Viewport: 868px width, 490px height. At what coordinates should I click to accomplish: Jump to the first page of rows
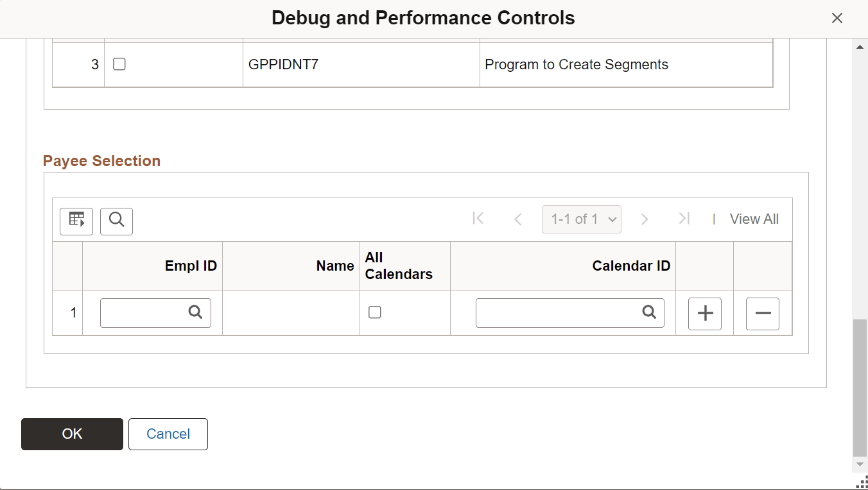[x=478, y=219]
